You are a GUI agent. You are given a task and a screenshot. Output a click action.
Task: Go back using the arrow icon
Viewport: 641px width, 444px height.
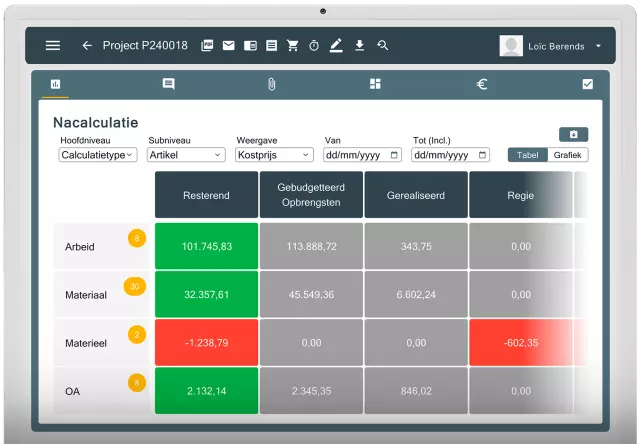point(87,46)
